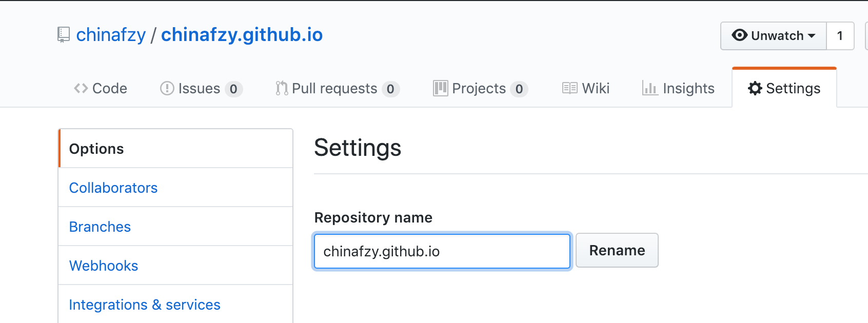Click the Pull requests branch icon
This screenshot has height=323, width=868.
coord(282,88)
